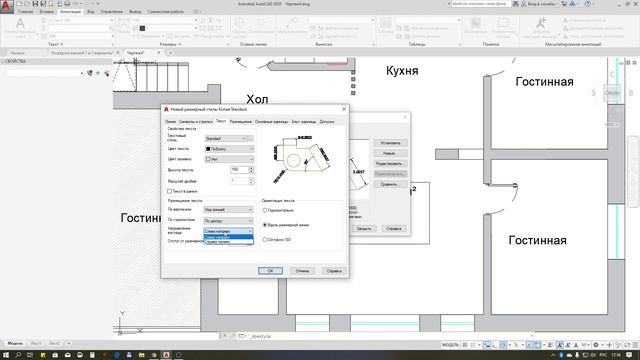Switch to the Допуски tab
Viewport: 640px width, 360px height.
[327, 122]
